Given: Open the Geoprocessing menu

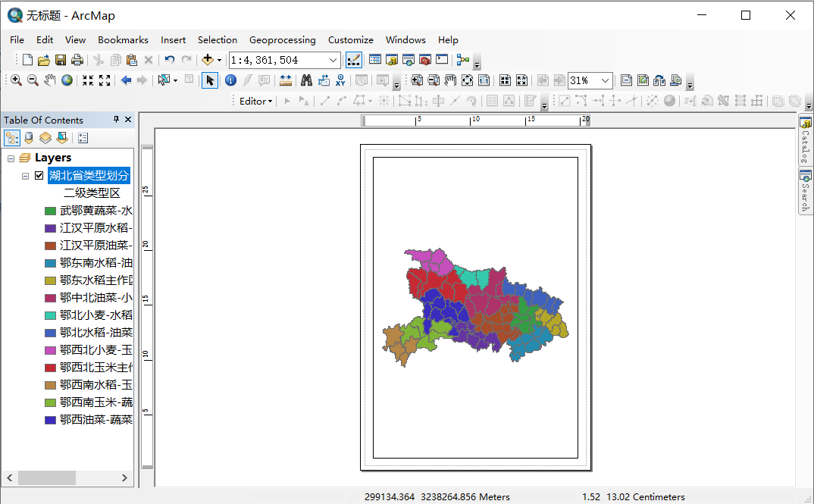Looking at the screenshot, I should coord(283,40).
